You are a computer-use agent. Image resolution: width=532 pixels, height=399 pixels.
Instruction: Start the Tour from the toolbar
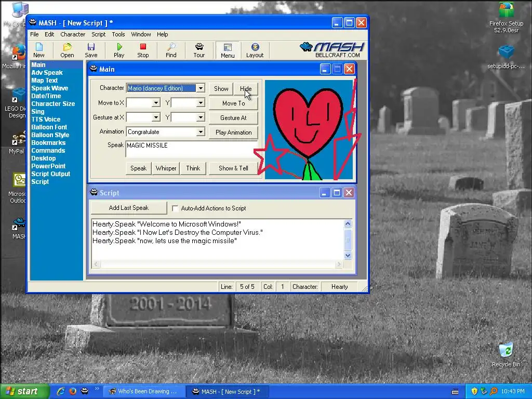[x=199, y=50]
